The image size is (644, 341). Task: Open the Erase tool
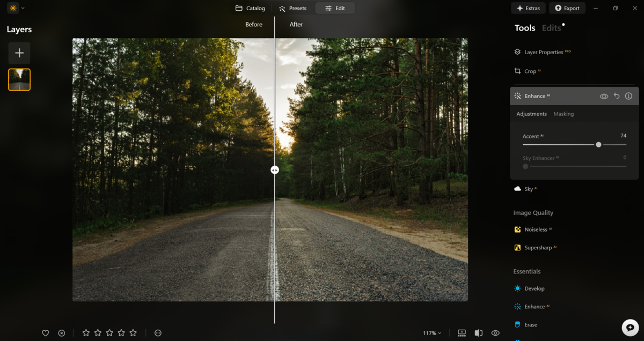coord(526,324)
